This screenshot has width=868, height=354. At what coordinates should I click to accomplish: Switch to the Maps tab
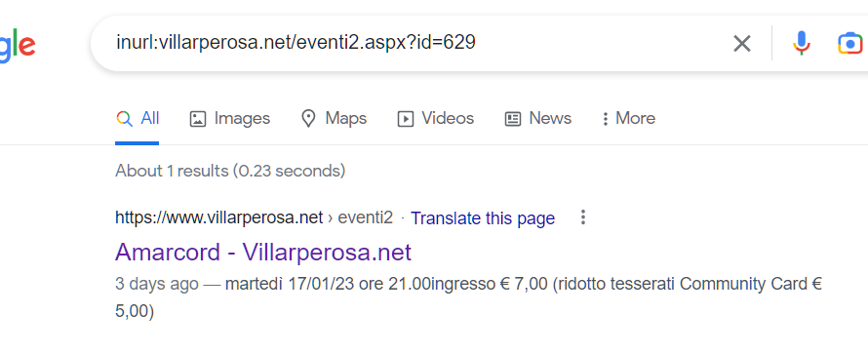334,118
